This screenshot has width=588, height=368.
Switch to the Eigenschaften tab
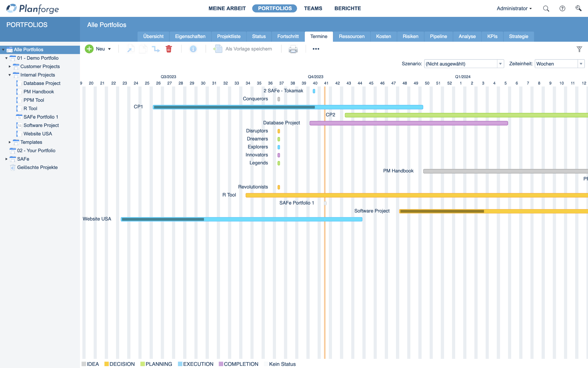coord(190,36)
